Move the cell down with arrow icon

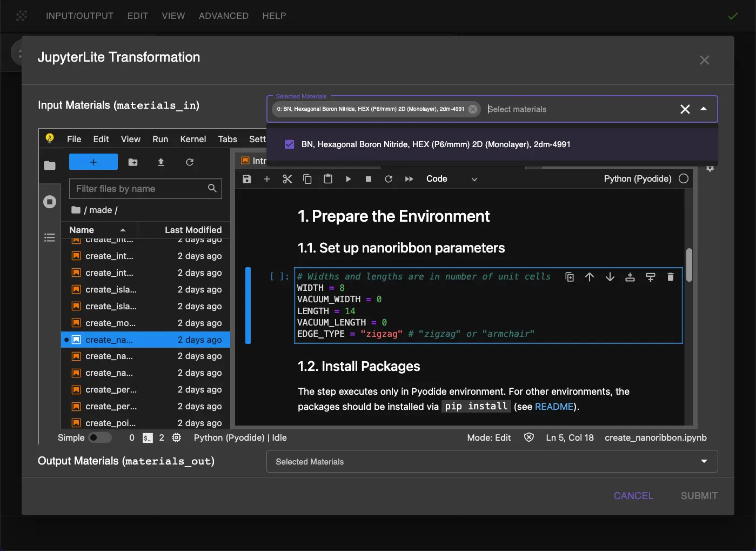point(610,277)
